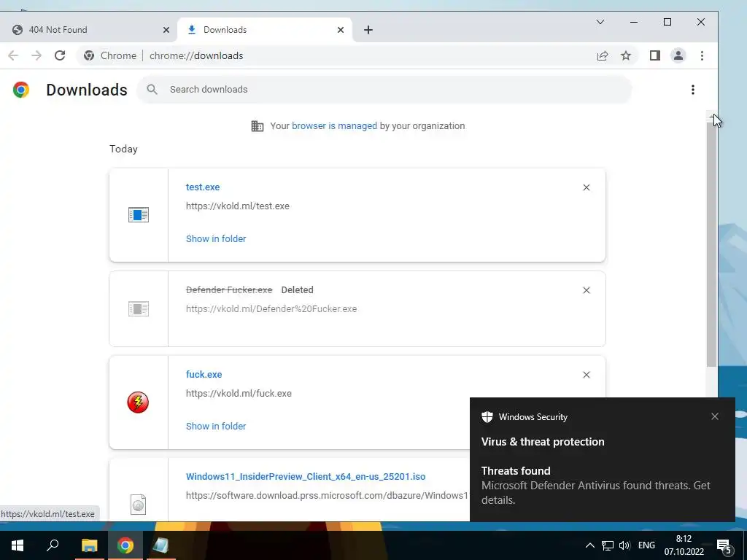Go back using the back arrow
This screenshot has height=560, width=747.
13,55
